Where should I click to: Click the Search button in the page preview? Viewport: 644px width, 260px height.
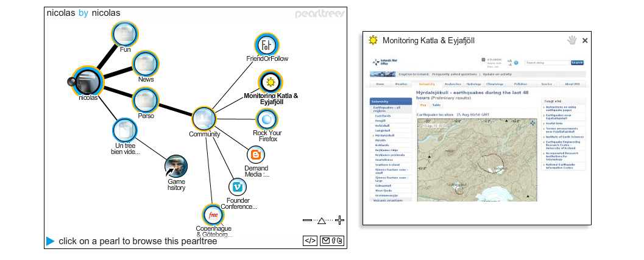coord(577,63)
